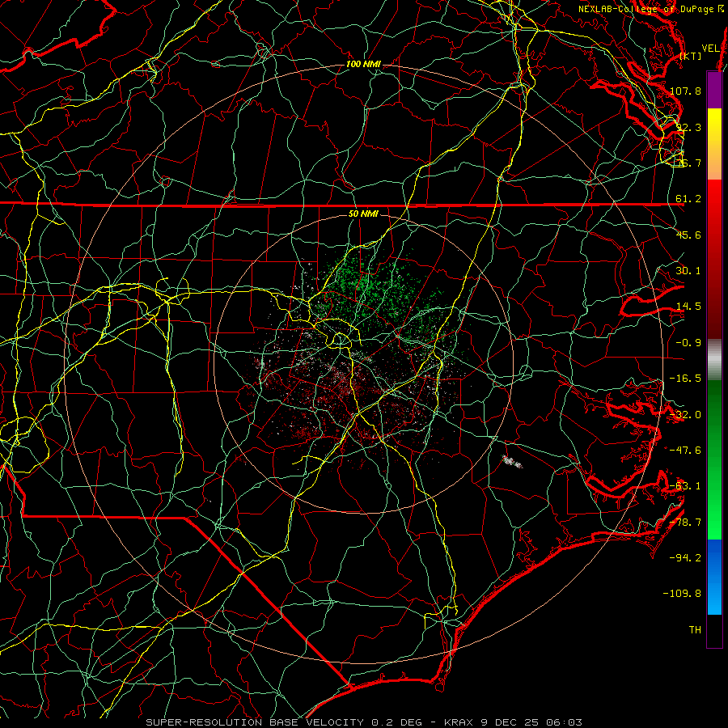Select the -16.5 value on velocity scale

[x=685, y=379]
